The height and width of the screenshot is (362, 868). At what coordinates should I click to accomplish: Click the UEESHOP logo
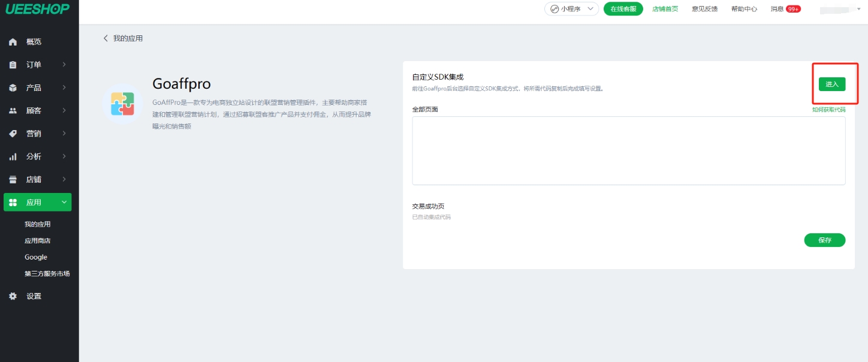[37, 9]
